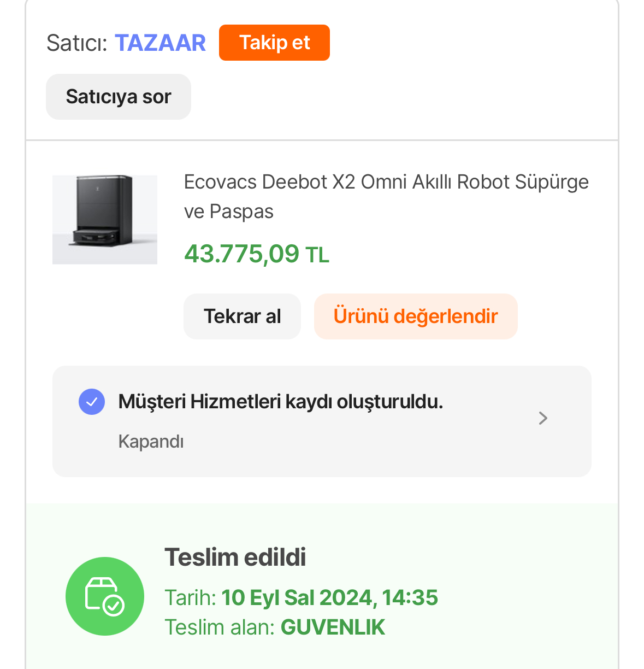Click the Satıcı: label
The width and height of the screenshot is (644, 669).
[x=77, y=43]
